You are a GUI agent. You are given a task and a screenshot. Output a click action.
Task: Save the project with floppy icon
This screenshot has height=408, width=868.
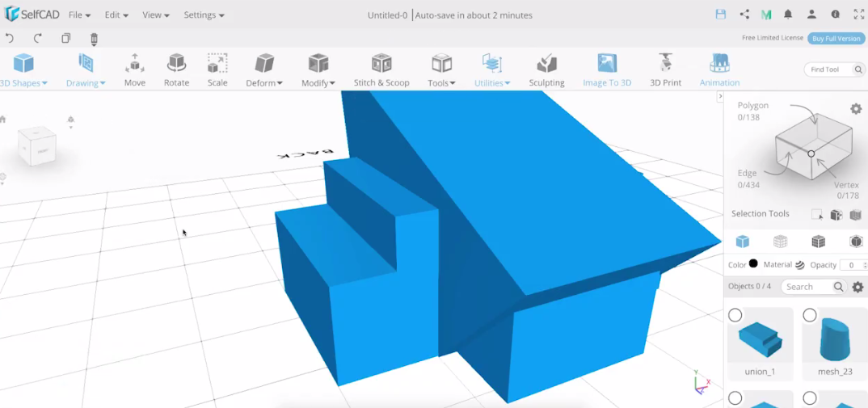(720, 15)
